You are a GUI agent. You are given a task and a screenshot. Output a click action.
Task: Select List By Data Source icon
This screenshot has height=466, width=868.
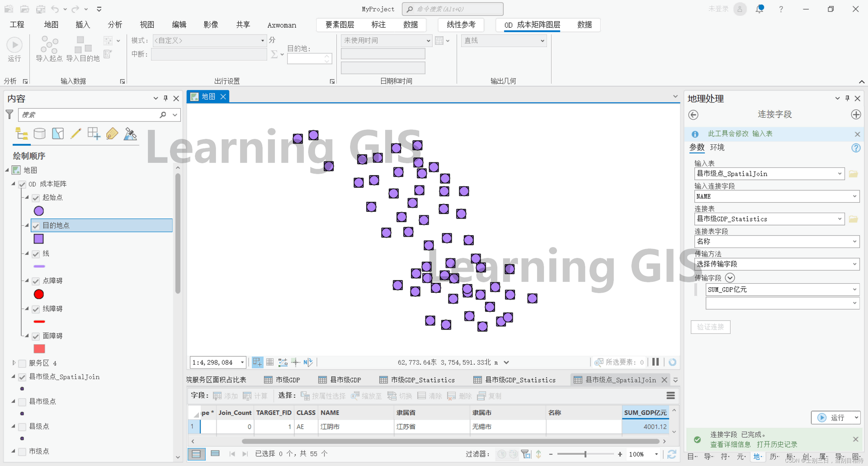[x=39, y=134]
